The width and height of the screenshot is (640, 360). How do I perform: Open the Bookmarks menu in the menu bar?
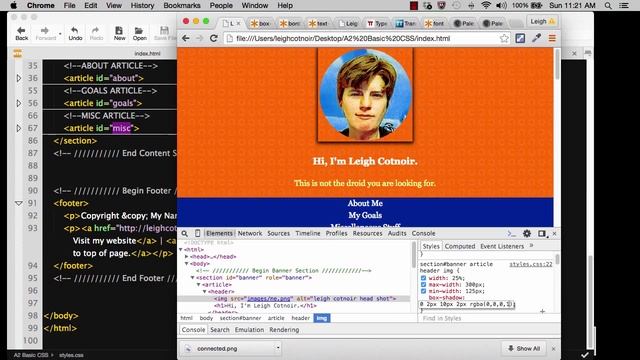(x=182, y=6)
